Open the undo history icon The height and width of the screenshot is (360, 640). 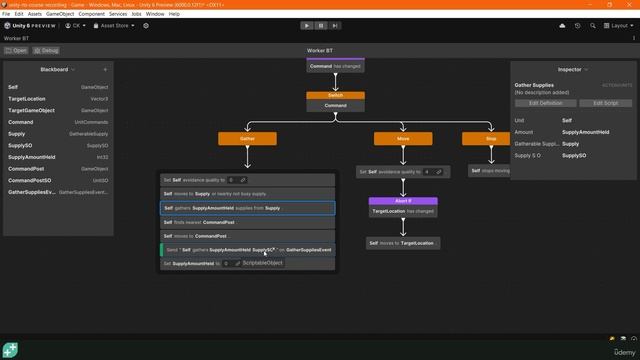tap(577, 26)
